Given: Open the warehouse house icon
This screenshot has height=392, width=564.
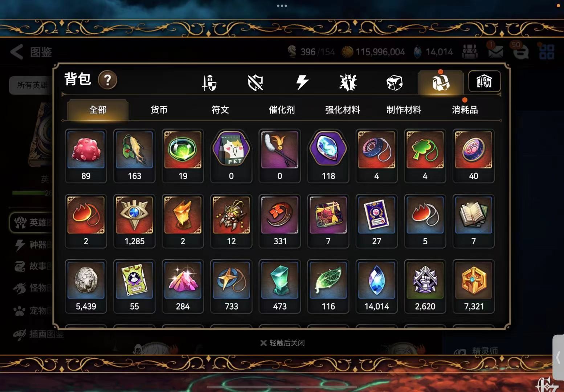Looking at the screenshot, I should (484, 81).
